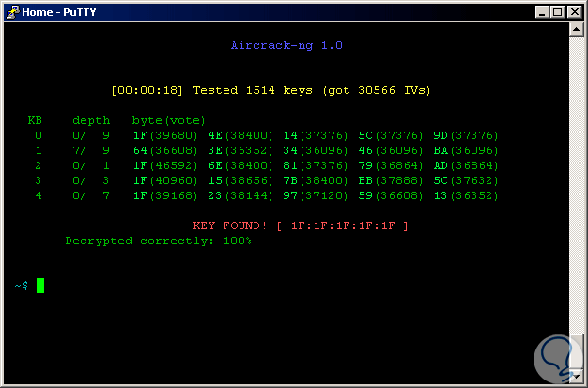Image resolution: width=588 pixels, height=388 pixels.
Task: Click the 7B(38400) entry
Action: (316, 180)
